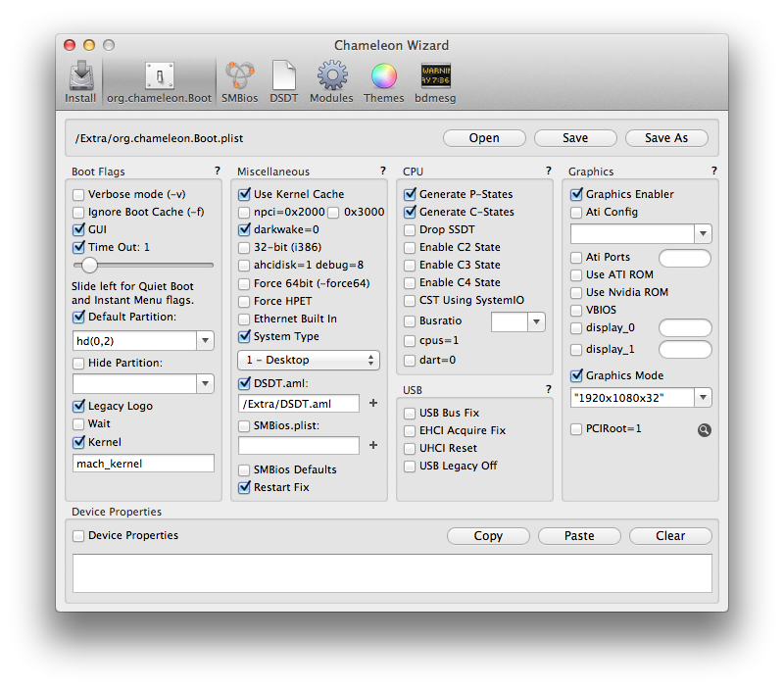This screenshot has width=784, height=689.
Task: Click Graphics section help question mark
Action: click(714, 171)
